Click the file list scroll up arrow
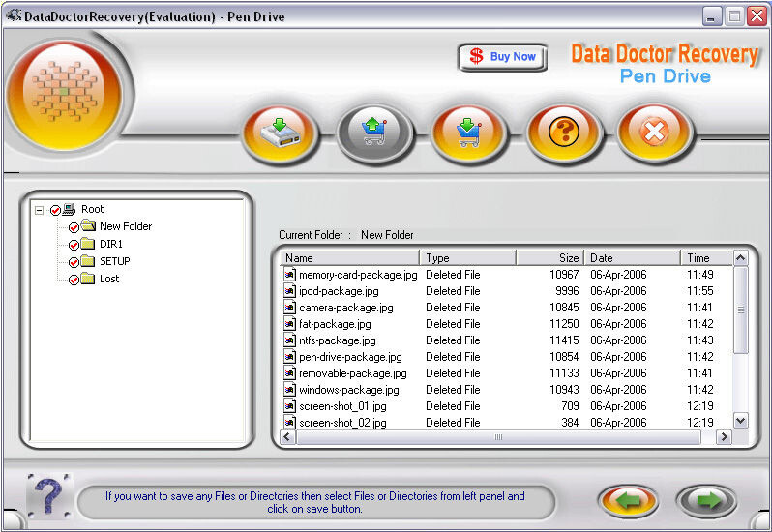The image size is (772, 532). 740,258
